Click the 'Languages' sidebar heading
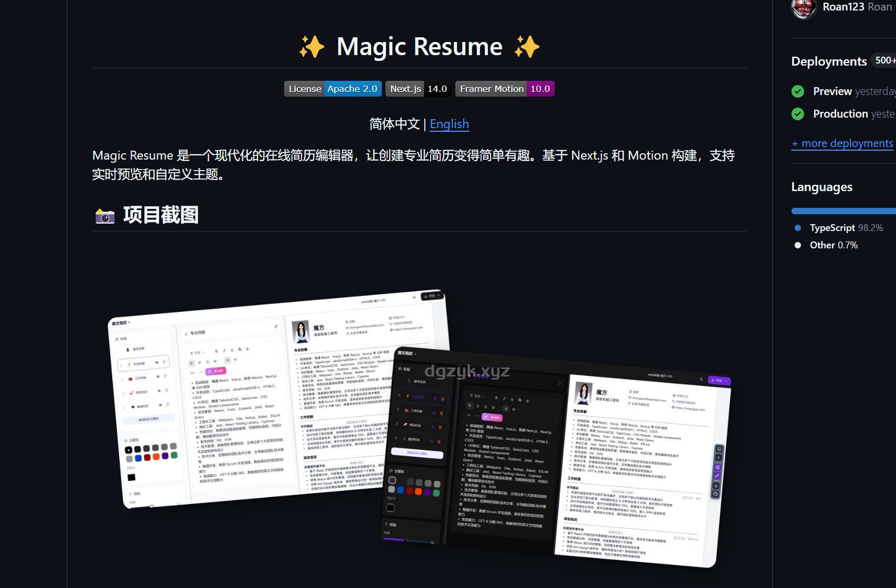 click(821, 187)
